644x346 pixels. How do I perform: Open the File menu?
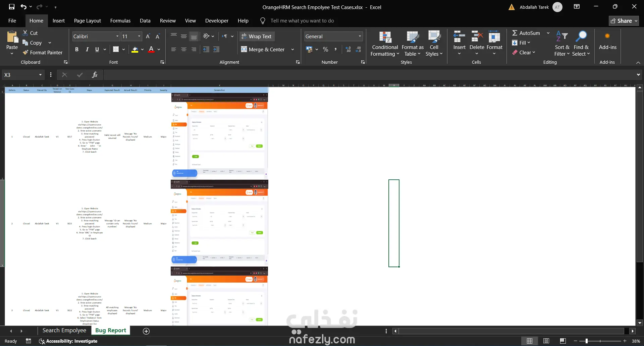pos(12,20)
